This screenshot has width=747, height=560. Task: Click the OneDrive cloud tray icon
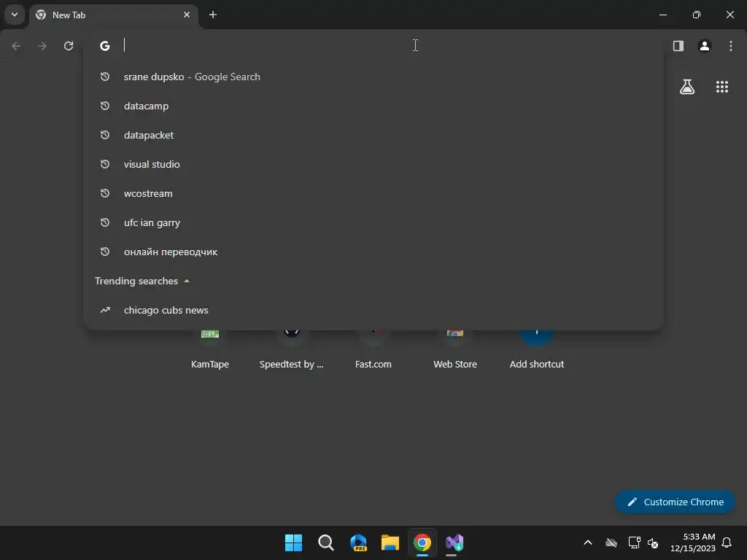(611, 542)
